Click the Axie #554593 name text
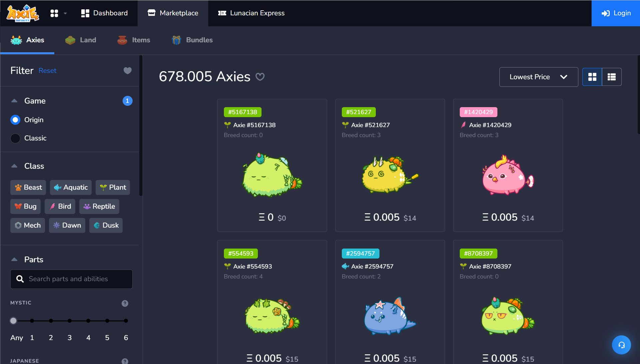This screenshot has width=640, height=364. pyautogui.click(x=253, y=267)
